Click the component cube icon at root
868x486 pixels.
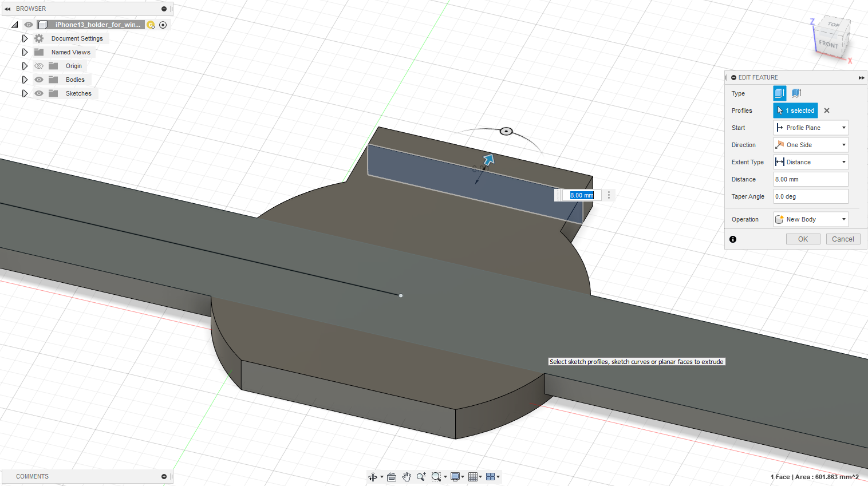[43, 25]
